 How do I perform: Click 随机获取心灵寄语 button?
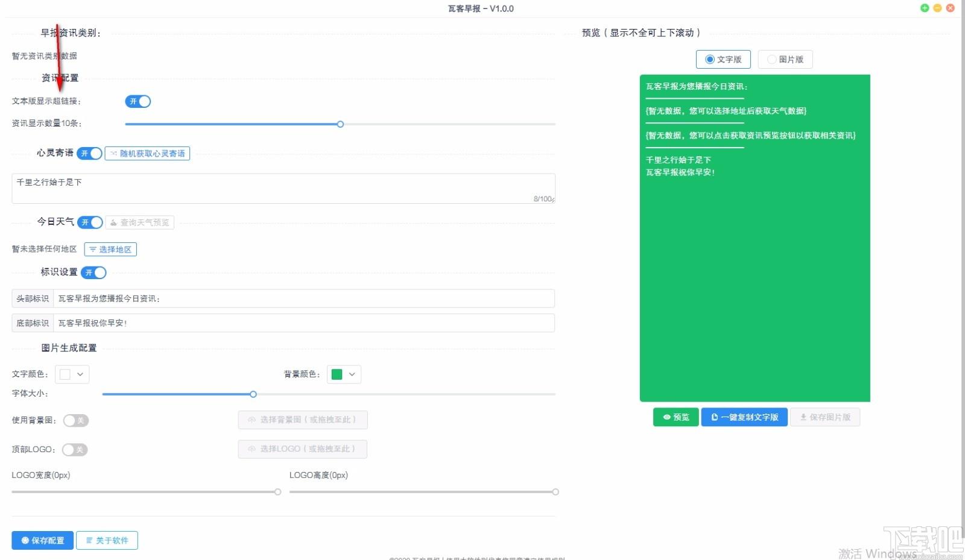tap(147, 154)
